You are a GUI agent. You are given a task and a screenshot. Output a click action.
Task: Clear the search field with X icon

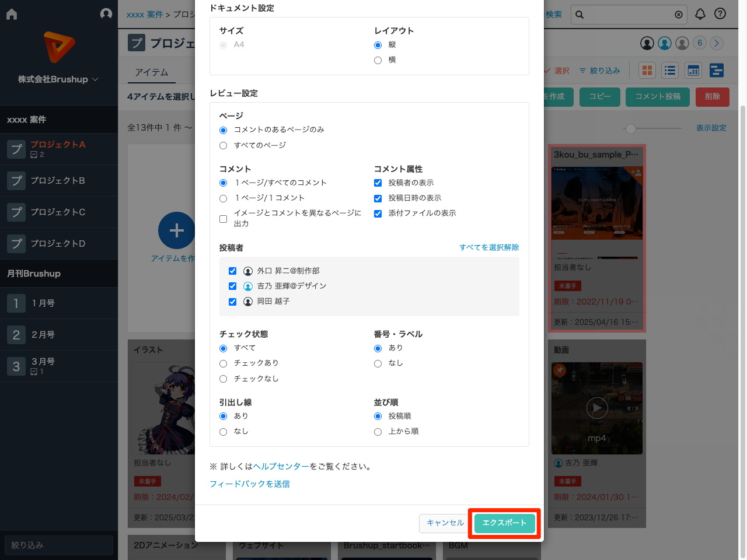(678, 15)
